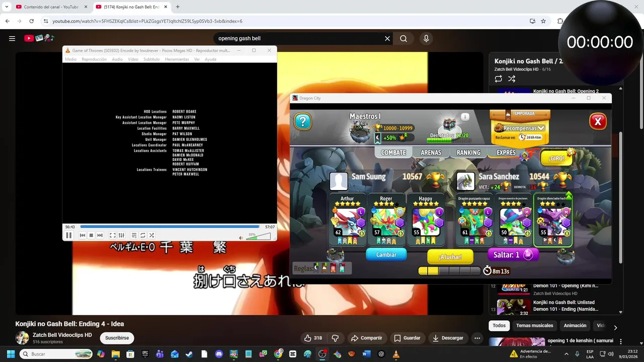Open the browser tab search dropdown

[x=7, y=7]
